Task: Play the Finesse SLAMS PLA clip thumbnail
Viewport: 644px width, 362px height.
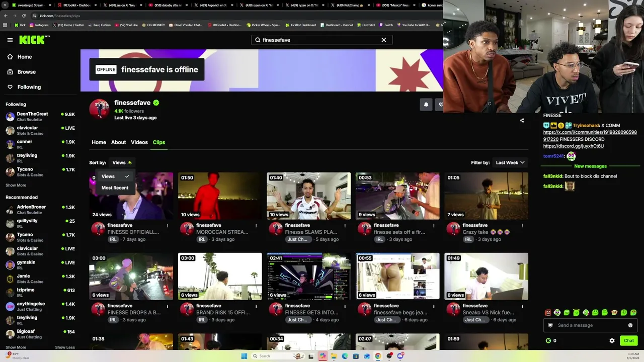Action: (x=309, y=196)
